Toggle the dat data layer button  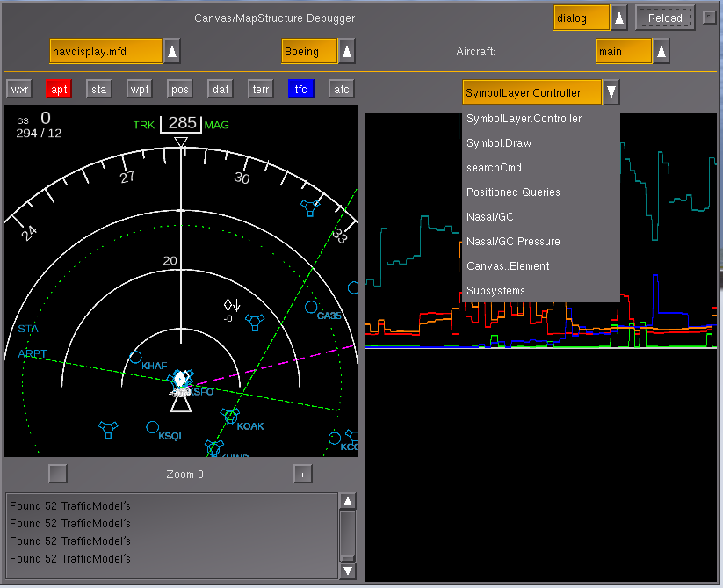(x=221, y=89)
